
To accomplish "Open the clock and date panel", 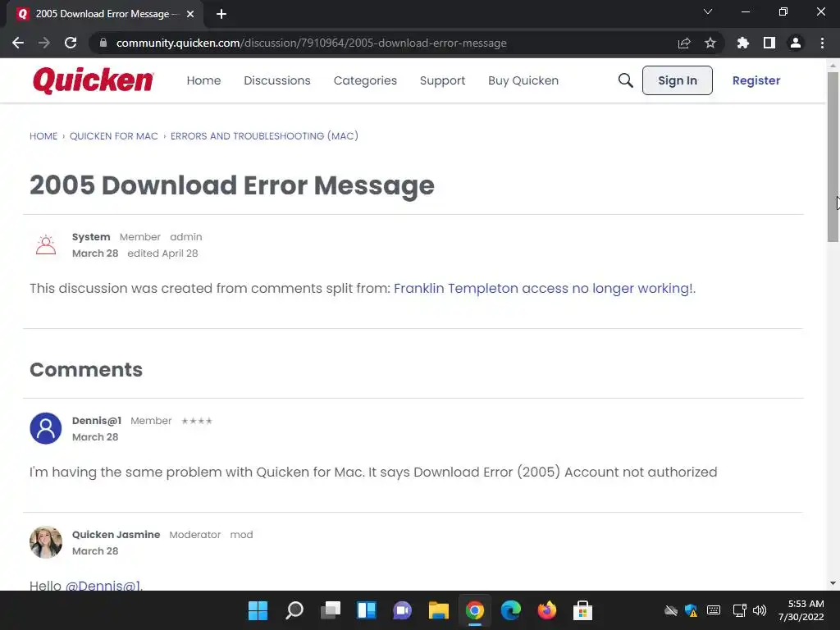I will pyautogui.click(x=801, y=610).
